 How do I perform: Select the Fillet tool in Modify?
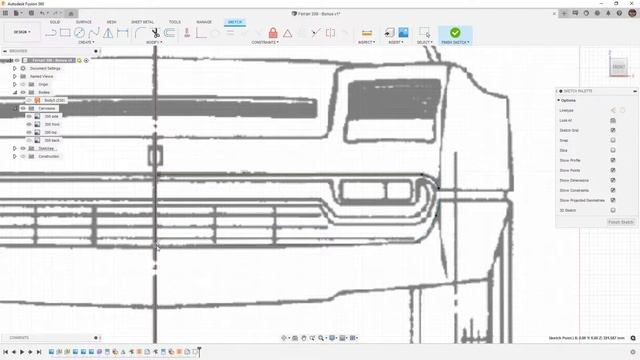[x=140, y=33]
